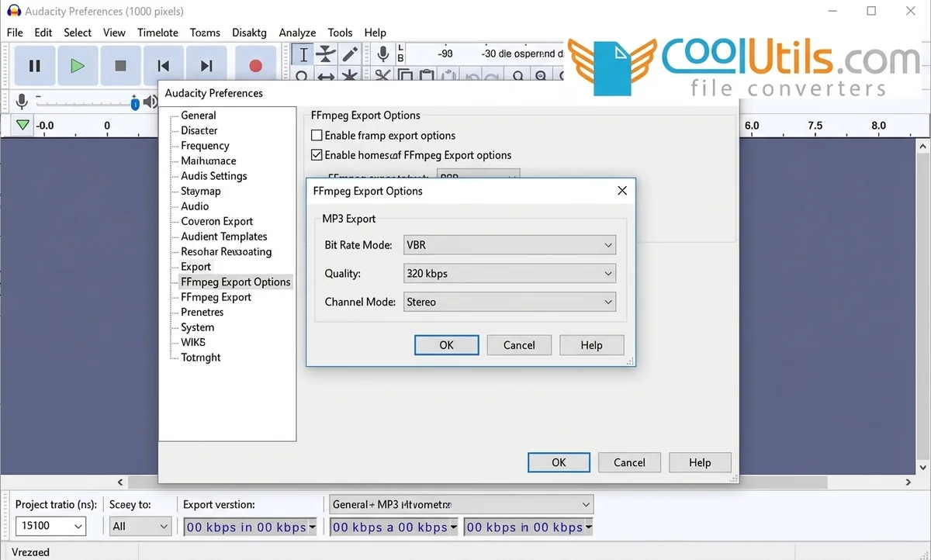Viewport: 931px width, 560px height.
Task: Open the Quality dropdown set to 320 kbps
Action: 509,273
